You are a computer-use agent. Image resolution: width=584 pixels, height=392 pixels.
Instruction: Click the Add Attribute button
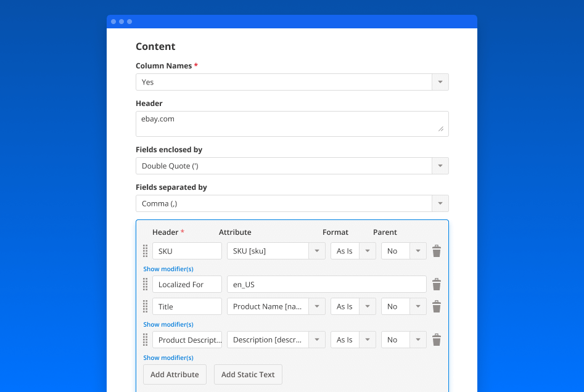click(x=175, y=374)
